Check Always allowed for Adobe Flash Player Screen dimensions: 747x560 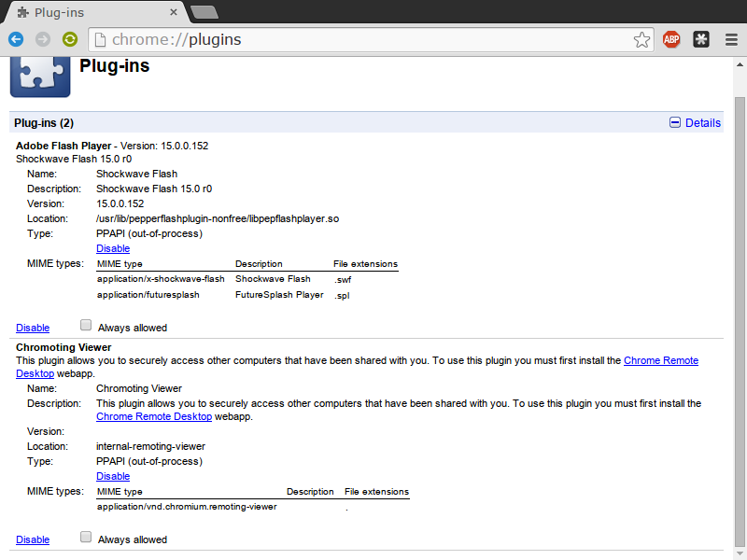(86, 325)
